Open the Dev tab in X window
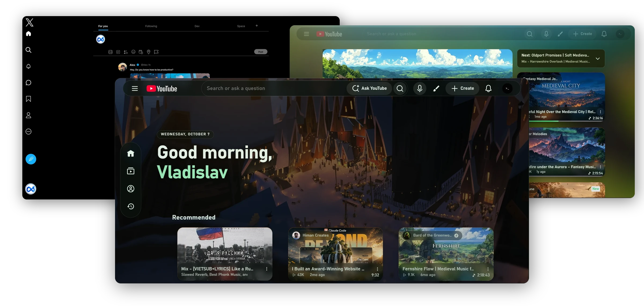 pos(197,26)
